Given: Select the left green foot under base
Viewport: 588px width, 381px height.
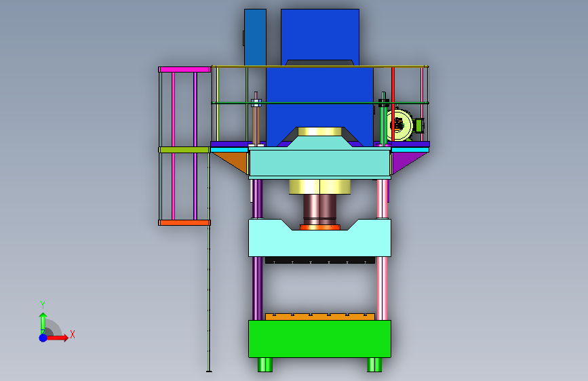Looking at the screenshot, I should 265,365.
